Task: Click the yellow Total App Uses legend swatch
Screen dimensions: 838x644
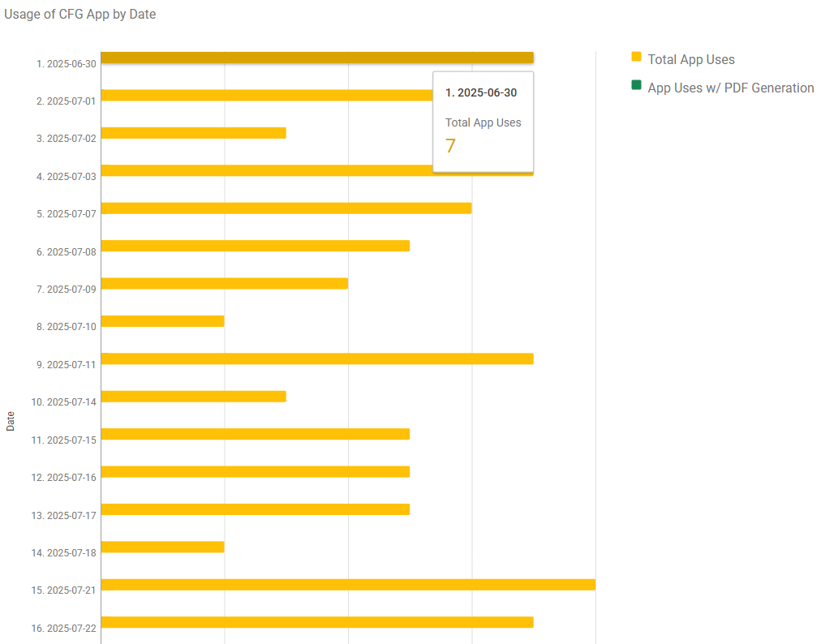Action: pyautogui.click(x=636, y=57)
